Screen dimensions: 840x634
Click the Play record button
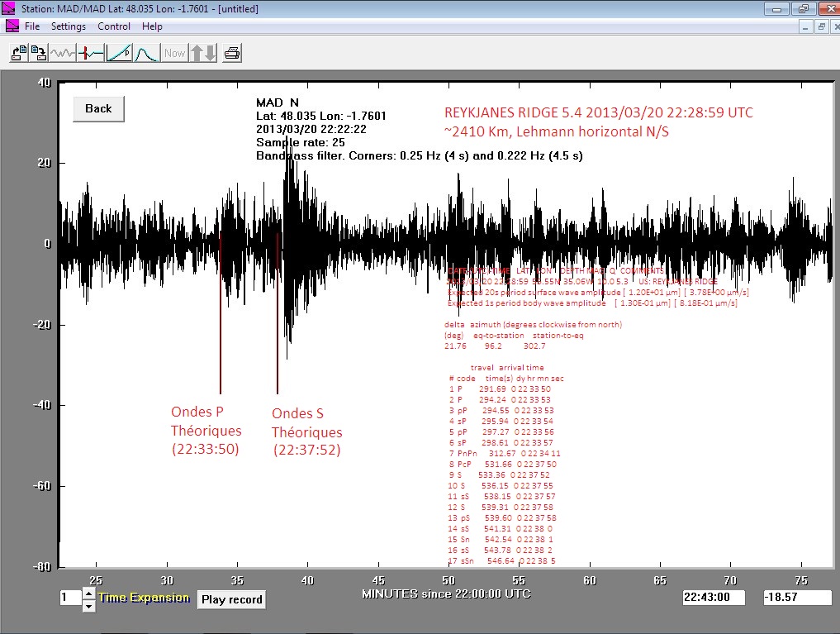231,599
